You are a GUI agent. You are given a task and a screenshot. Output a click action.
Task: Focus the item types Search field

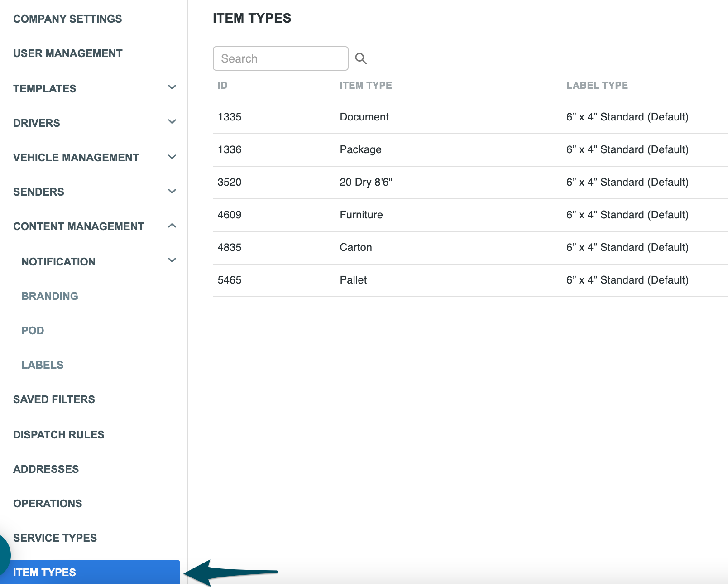(281, 58)
